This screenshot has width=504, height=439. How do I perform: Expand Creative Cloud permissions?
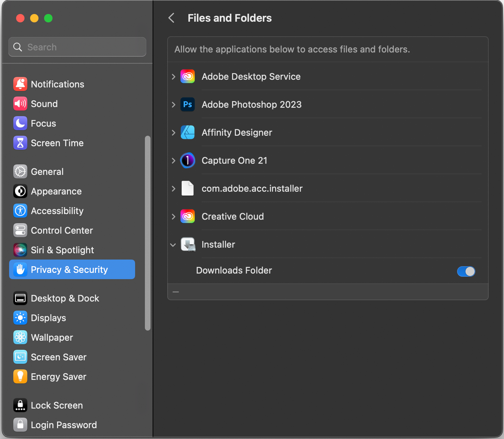pos(174,217)
